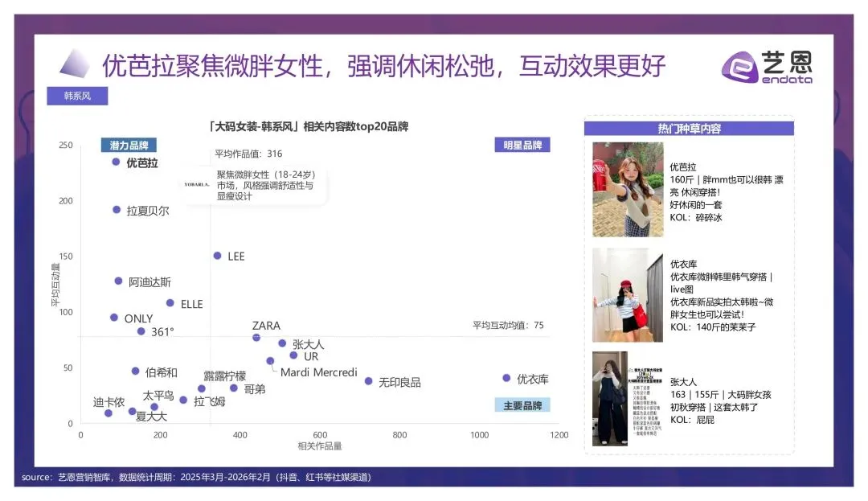Click the 张大人 chart label
Screen dimensions: 868x501
coord(309,344)
